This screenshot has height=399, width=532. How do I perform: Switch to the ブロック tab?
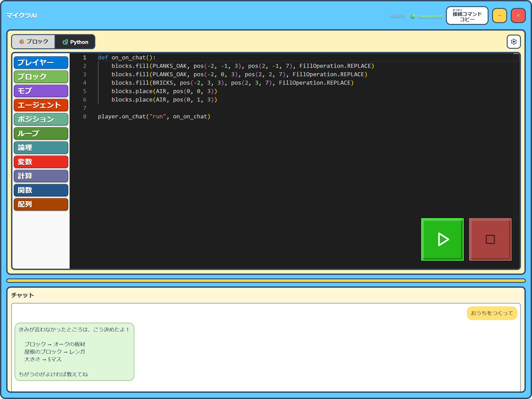tap(33, 42)
